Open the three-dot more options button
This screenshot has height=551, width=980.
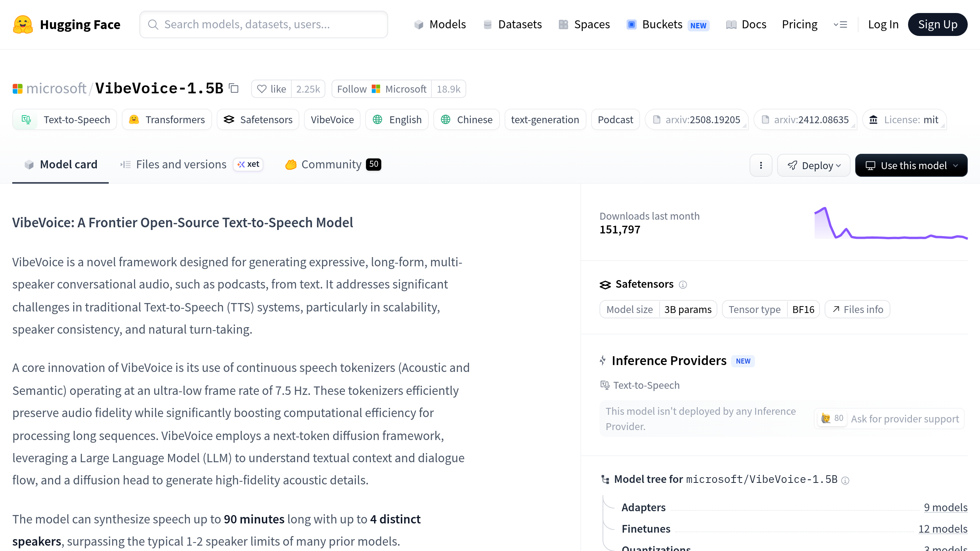coord(761,165)
